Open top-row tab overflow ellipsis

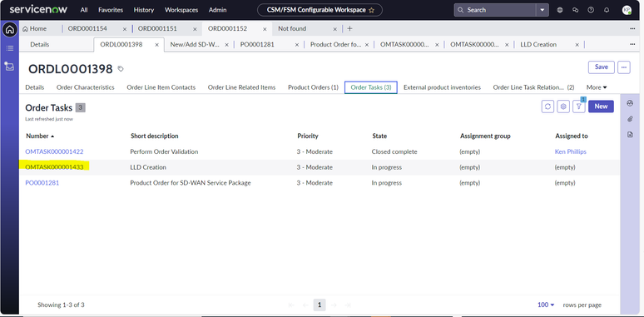632,28
